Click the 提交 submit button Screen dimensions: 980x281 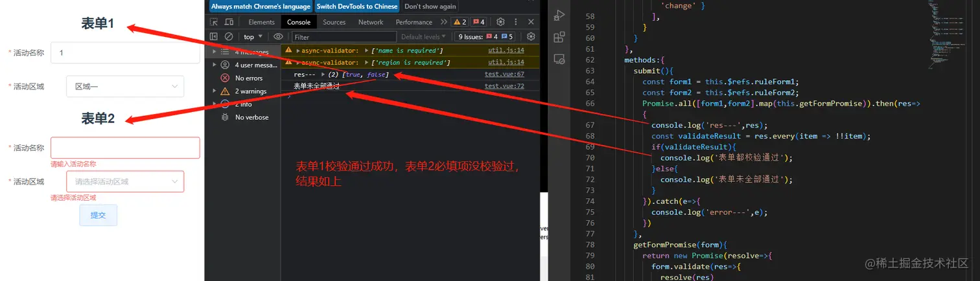click(x=98, y=215)
